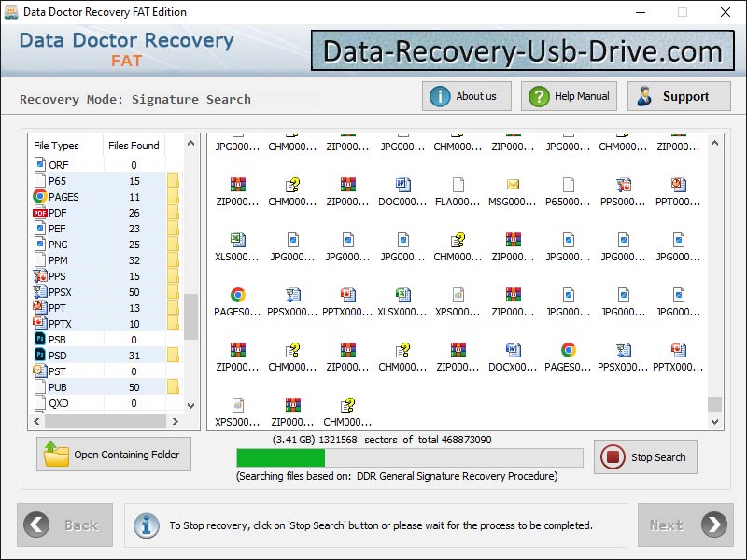
Task: Select the PST entry in File Types list
Action: click(58, 371)
